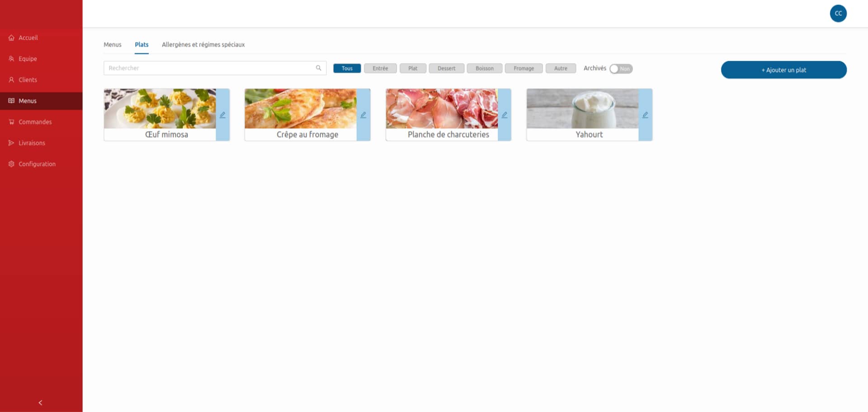Viewport: 868px width, 412px height.
Task: Open the CC user avatar menu
Action: point(838,13)
